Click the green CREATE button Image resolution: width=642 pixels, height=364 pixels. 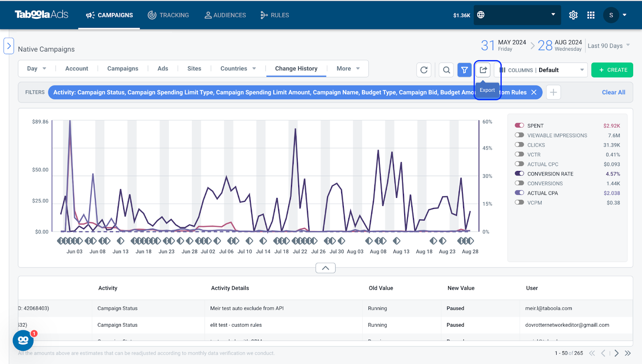point(612,70)
